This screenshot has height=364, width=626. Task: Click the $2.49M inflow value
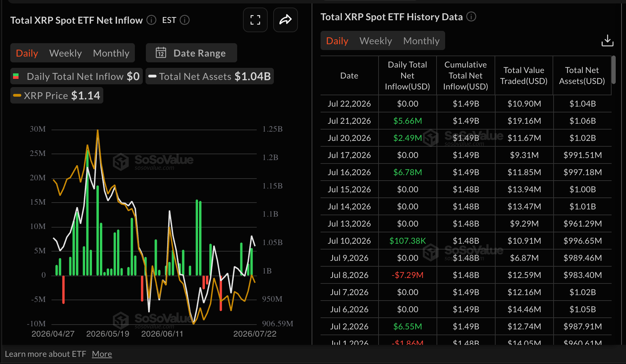[408, 138]
